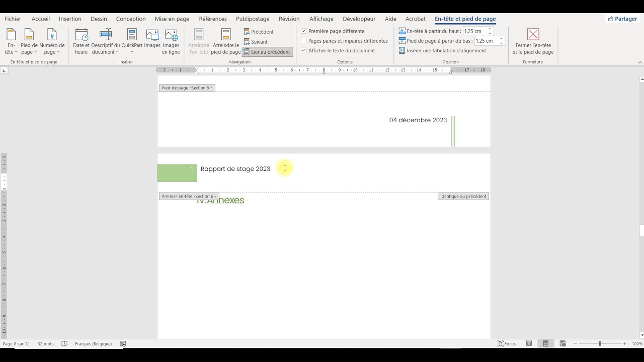Uncheck Première page différente
This screenshot has width=644, height=362.
[x=304, y=31]
